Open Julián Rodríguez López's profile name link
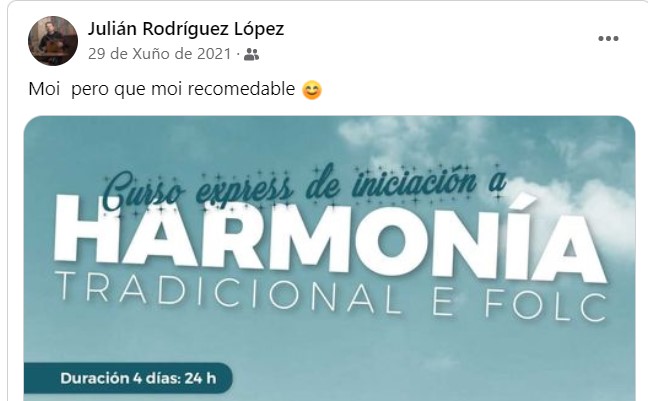This screenshot has width=648, height=401. pos(186,29)
